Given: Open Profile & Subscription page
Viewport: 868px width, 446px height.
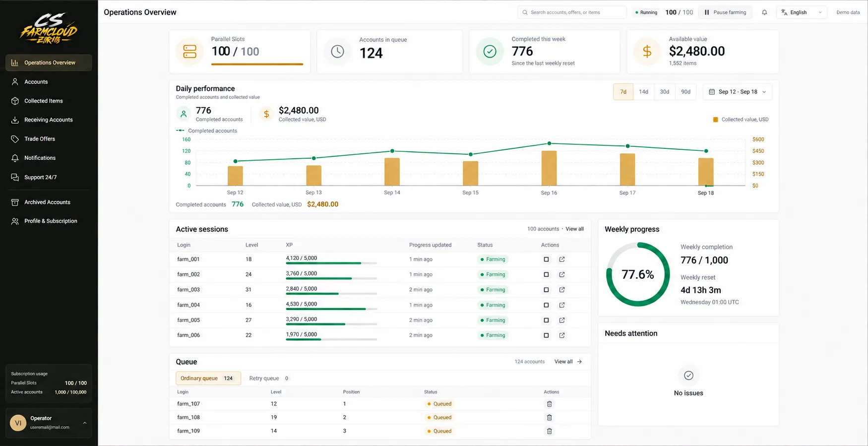Looking at the screenshot, I should click(x=49, y=221).
